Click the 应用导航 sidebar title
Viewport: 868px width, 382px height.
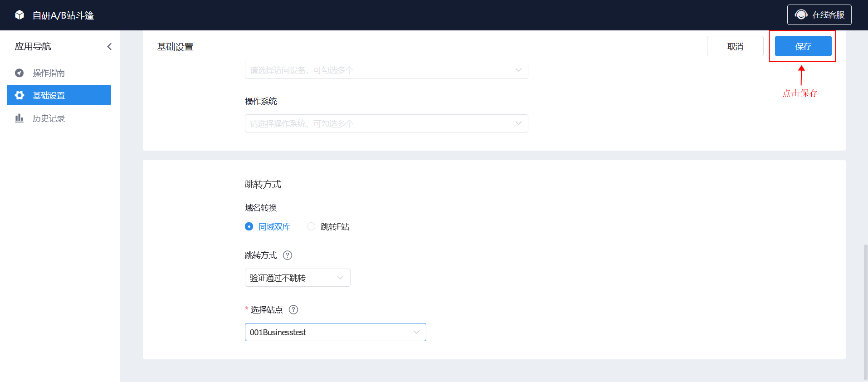(x=33, y=46)
